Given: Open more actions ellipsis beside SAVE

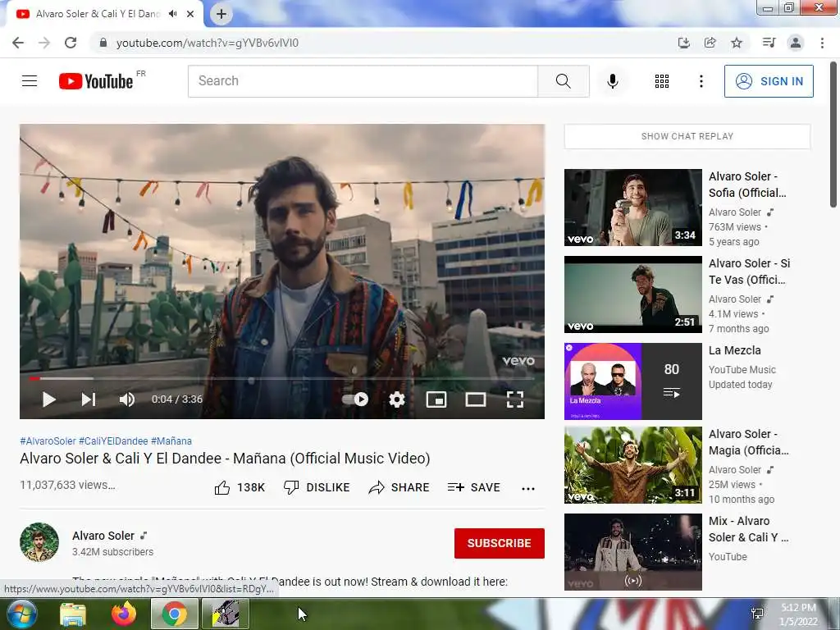Looking at the screenshot, I should 528,488.
